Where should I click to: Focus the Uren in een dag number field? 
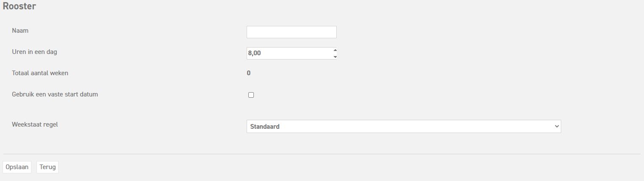click(x=289, y=53)
